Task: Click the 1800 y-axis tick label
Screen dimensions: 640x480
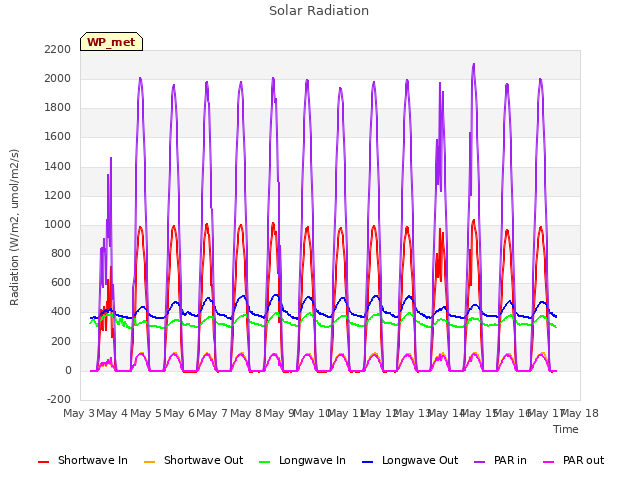Action: [x=58, y=107]
